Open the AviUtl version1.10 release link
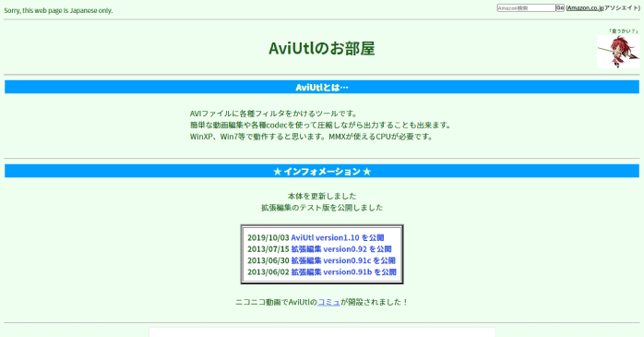 338,237
